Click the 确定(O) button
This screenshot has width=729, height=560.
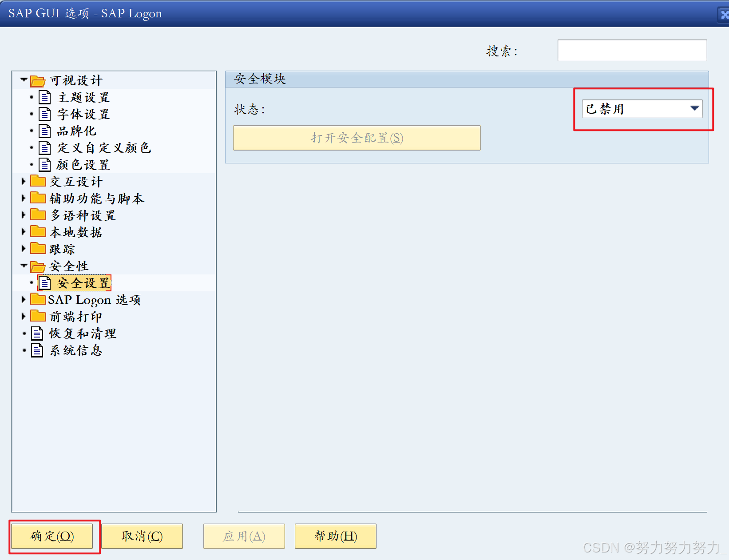click(52, 536)
